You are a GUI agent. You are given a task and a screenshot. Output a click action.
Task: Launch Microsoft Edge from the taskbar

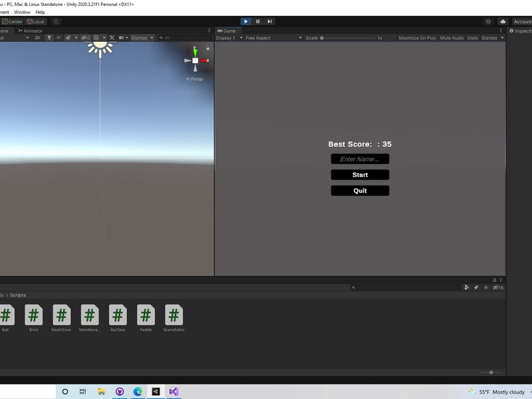138,392
